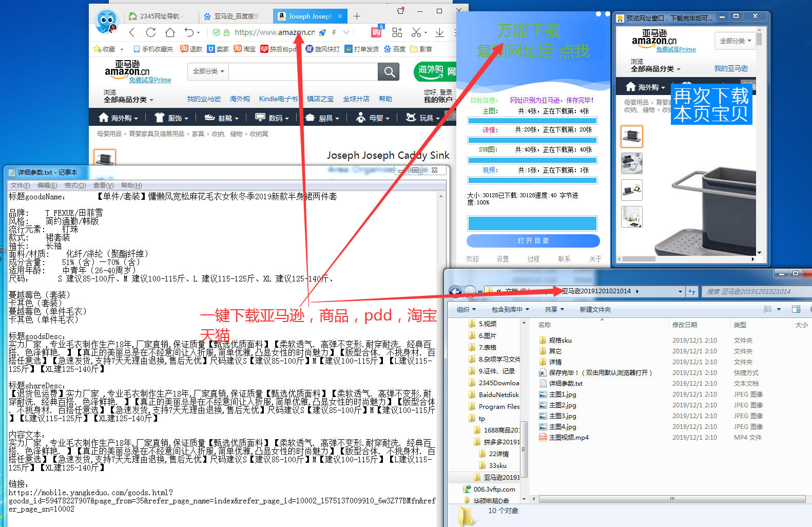
Task: Open the 过程 tab in downloader
Action: pyautogui.click(x=533, y=259)
